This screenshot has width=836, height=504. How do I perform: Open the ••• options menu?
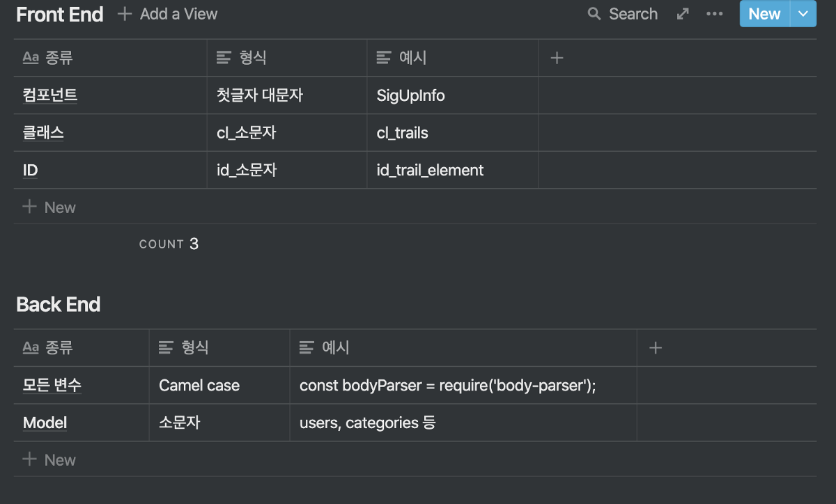click(715, 14)
